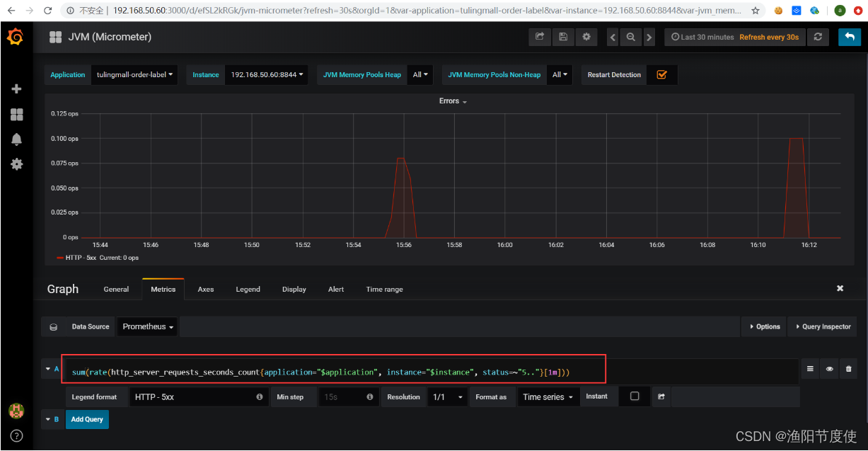868x451 pixels.
Task: Refresh the dashboard now
Action: tap(818, 37)
